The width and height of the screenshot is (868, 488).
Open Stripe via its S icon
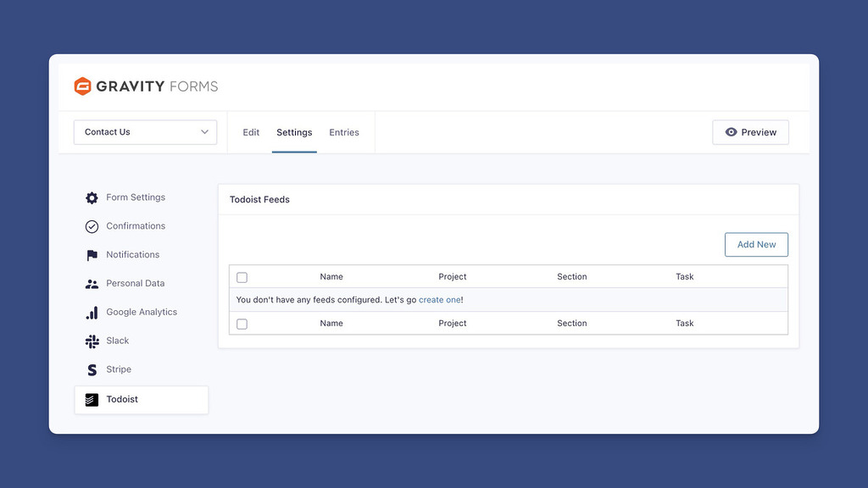click(x=92, y=369)
